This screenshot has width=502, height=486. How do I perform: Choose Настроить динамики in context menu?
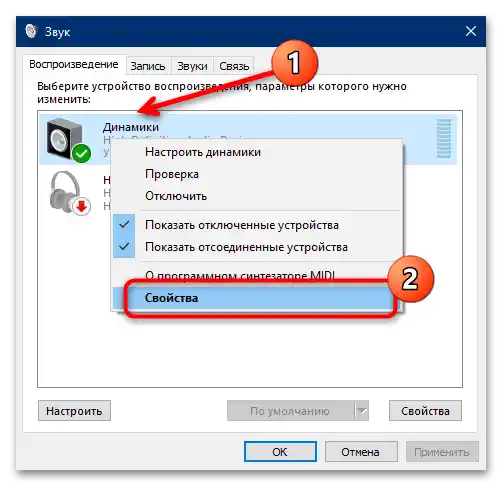point(203,152)
